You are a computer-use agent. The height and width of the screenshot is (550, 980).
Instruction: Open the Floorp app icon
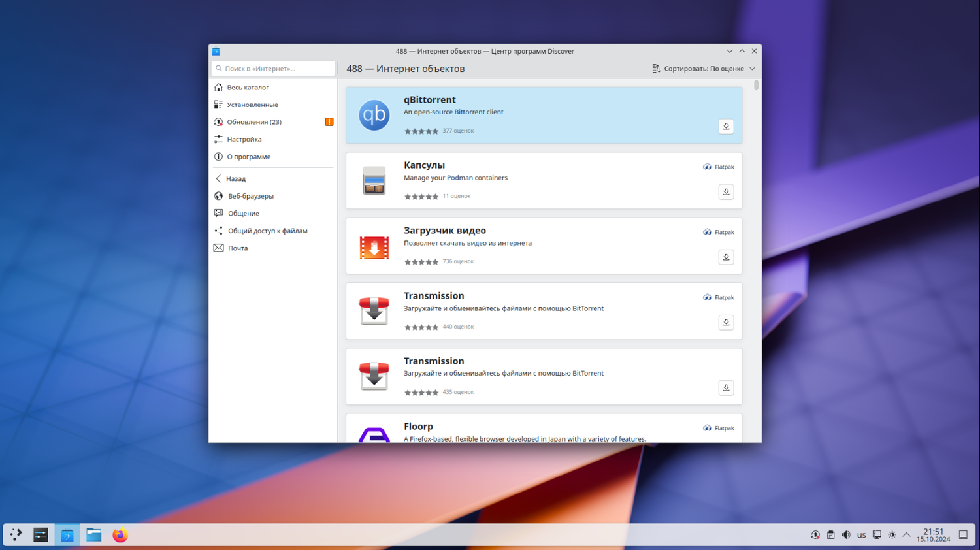(x=374, y=434)
